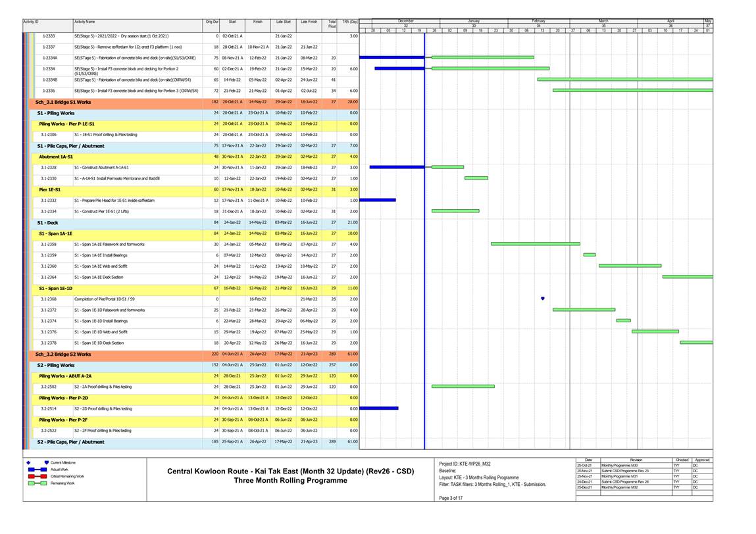
Task: Click the yellow Piling Works - Pier P-2F band
Action: pyautogui.click(x=65, y=420)
